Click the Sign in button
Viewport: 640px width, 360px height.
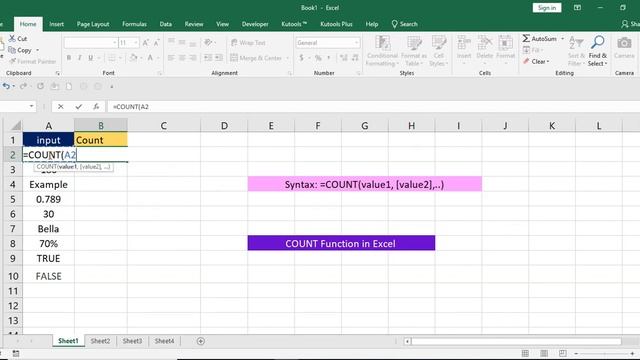(547, 8)
